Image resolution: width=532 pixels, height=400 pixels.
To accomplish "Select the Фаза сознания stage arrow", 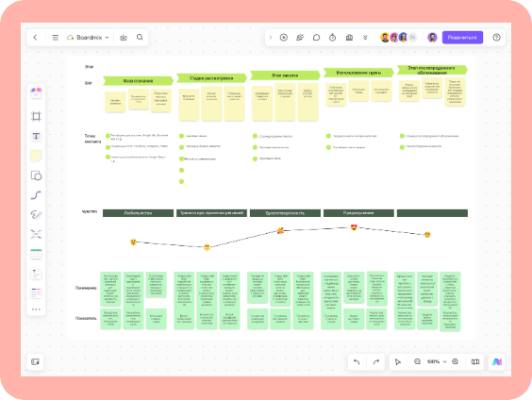I will (x=138, y=81).
